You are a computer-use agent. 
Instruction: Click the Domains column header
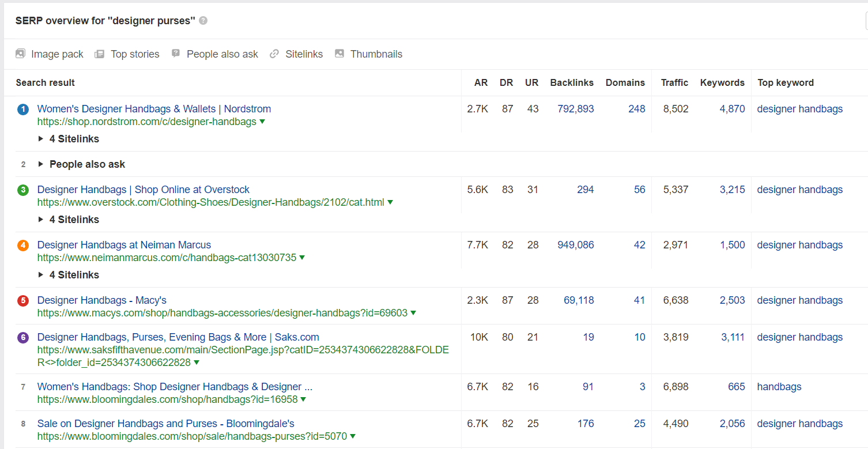(625, 82)
